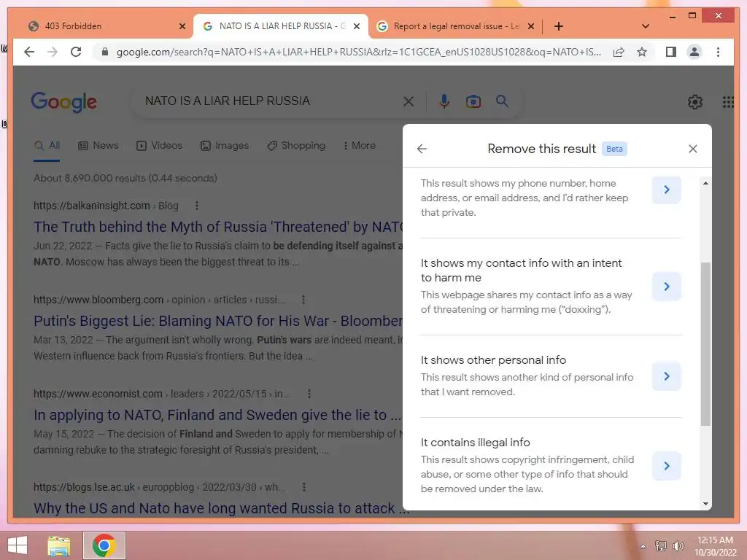Viewport: 747px width, 560px height.
Task: Switch to Shopping results
Action: coord(296,146)
